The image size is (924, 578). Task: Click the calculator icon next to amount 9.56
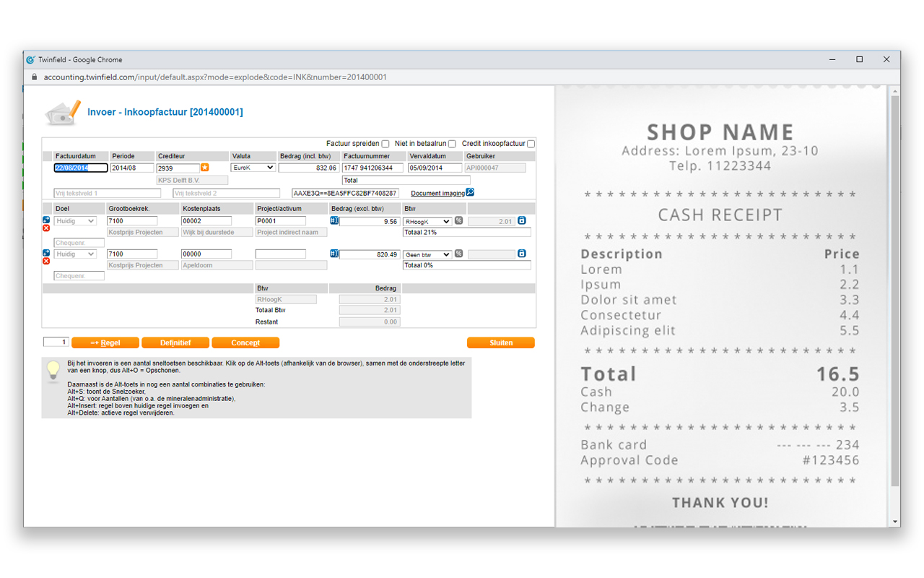coord(334,220)
